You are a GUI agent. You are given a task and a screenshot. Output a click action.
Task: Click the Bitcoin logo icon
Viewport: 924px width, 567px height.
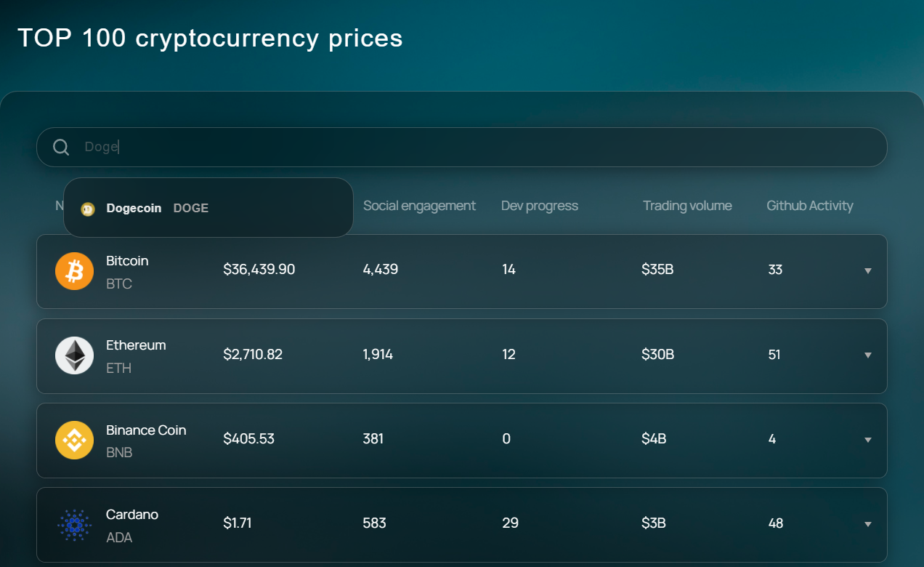74,271
